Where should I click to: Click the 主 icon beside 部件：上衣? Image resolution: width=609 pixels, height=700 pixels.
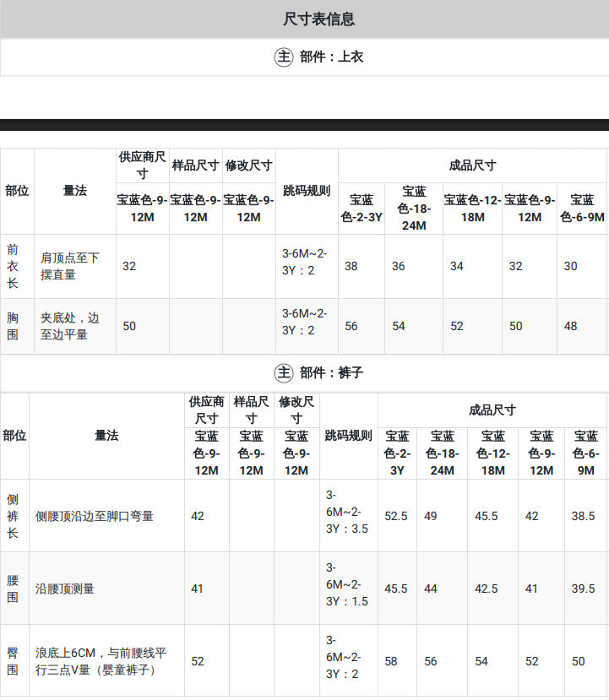pos(284,57)
